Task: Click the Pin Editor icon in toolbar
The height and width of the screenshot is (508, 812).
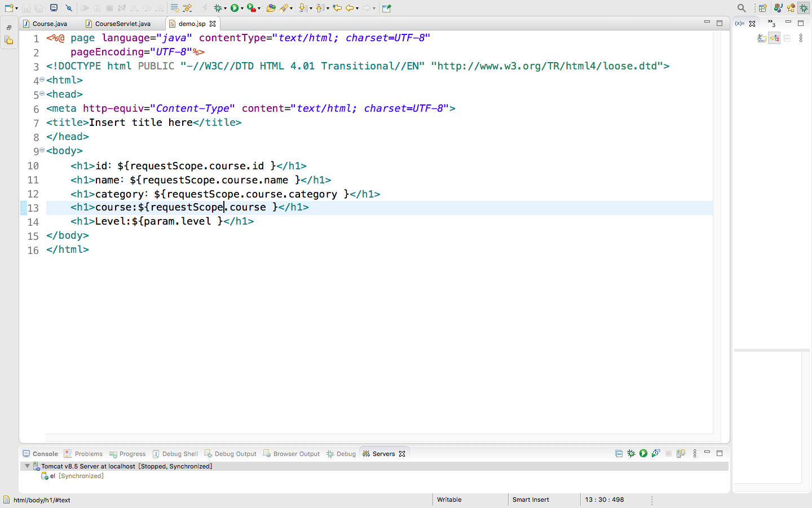Action: 386,8
